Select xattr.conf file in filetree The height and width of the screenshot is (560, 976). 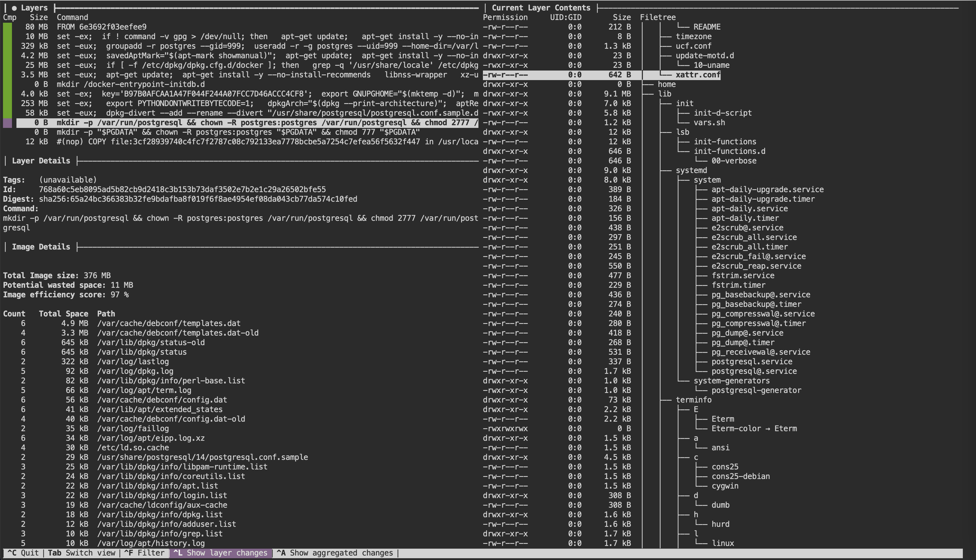click(698, 75)
